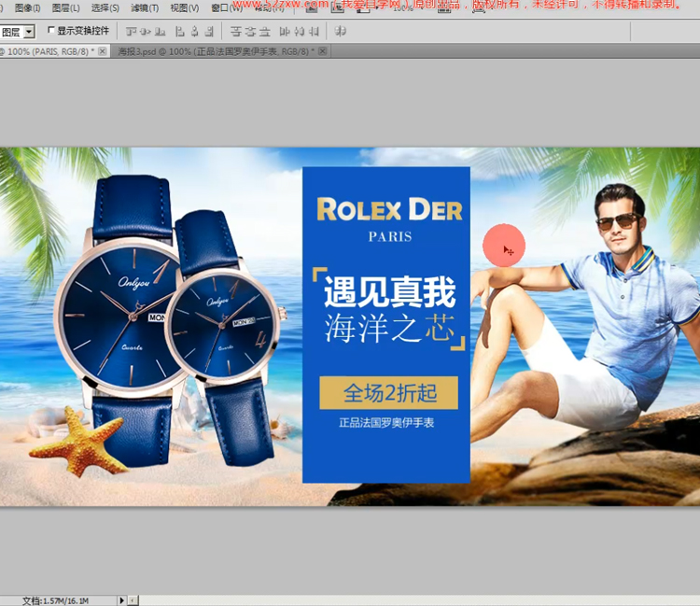Click Align left edges icon
This screenshot has width=700, height=606.
click(x=180, y=31)
